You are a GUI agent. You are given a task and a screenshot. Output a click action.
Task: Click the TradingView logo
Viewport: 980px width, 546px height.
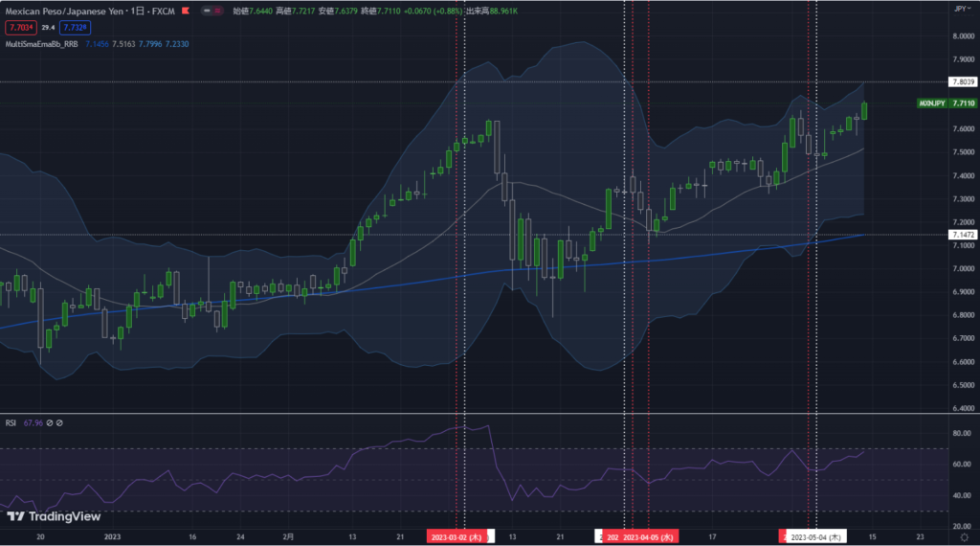(x=54, y=517)
